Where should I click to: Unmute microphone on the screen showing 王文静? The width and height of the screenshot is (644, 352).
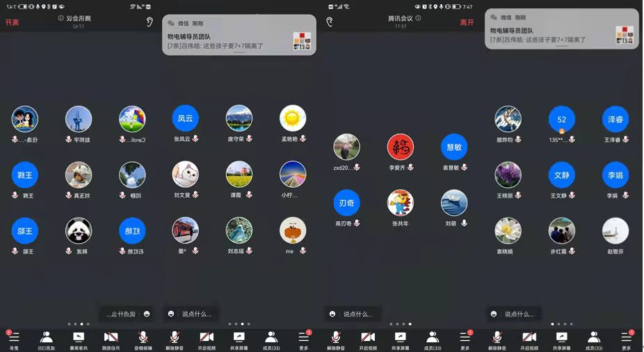click(x=497, y=339)
